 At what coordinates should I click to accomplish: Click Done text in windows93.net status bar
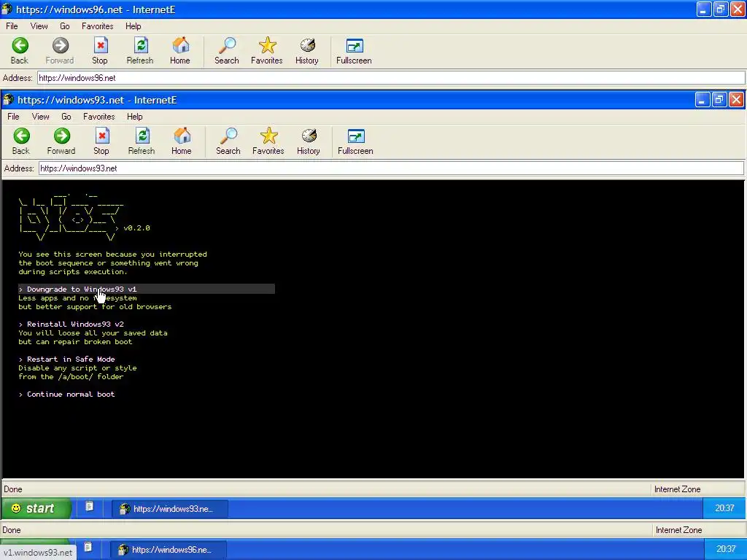[x=13, y=489]
